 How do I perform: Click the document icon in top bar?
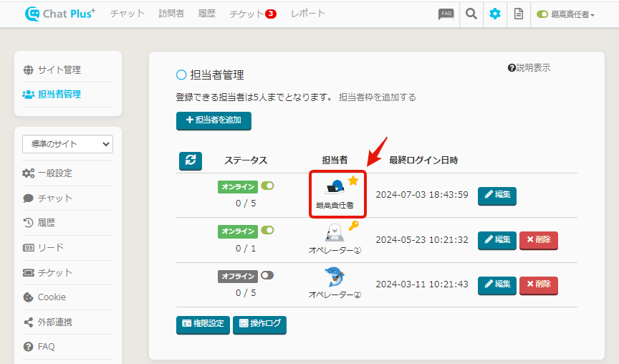pyautogui.click(x=519, y=14)
